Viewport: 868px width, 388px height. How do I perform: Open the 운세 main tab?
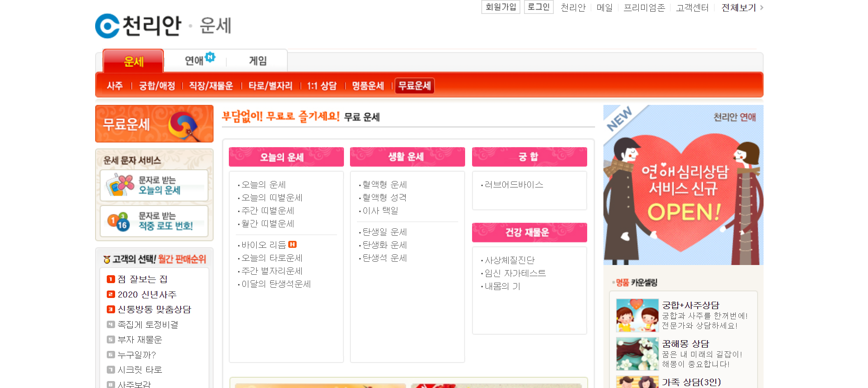pyautogui.click(x=133, y=61)
